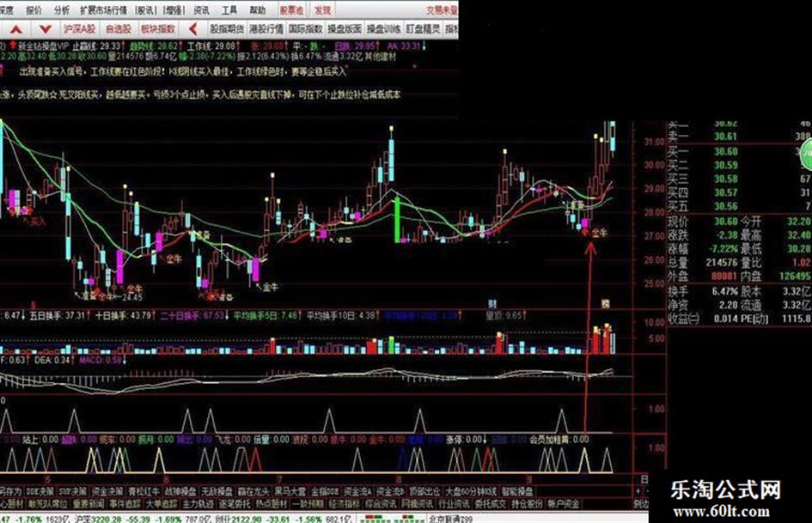Image resolution: width=812 pixels, height=523 pixels.
Task: Click the red left chevron in toolbar
Action: point(193,29)
